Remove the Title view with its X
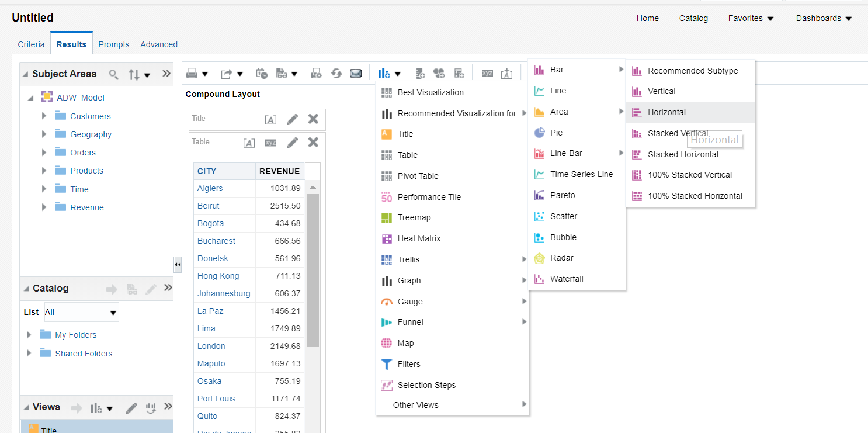Image resolution: width=868 pixels, height=433 pixels. click(x=313, y=119)
